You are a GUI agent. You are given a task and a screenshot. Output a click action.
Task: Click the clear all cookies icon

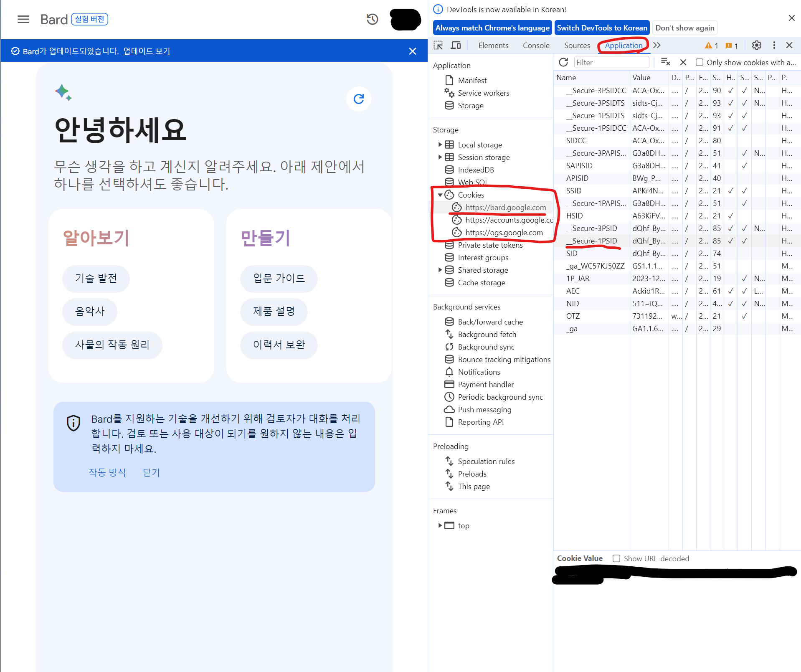pos(666,62)
